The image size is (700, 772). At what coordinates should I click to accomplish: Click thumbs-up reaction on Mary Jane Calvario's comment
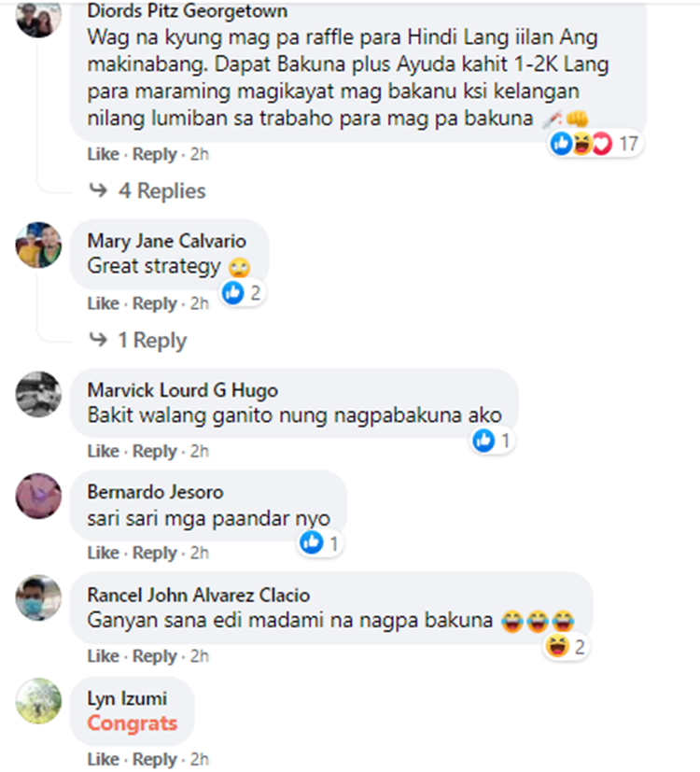click(x=233, y=292)
